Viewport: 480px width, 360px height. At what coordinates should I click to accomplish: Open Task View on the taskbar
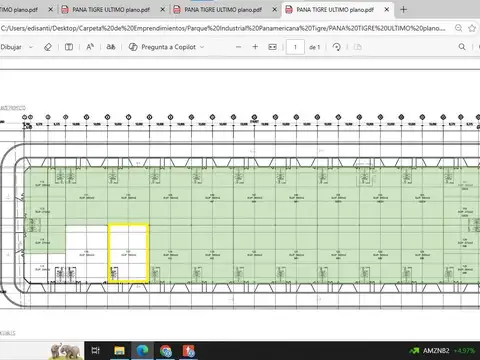[x=96, y=350]
